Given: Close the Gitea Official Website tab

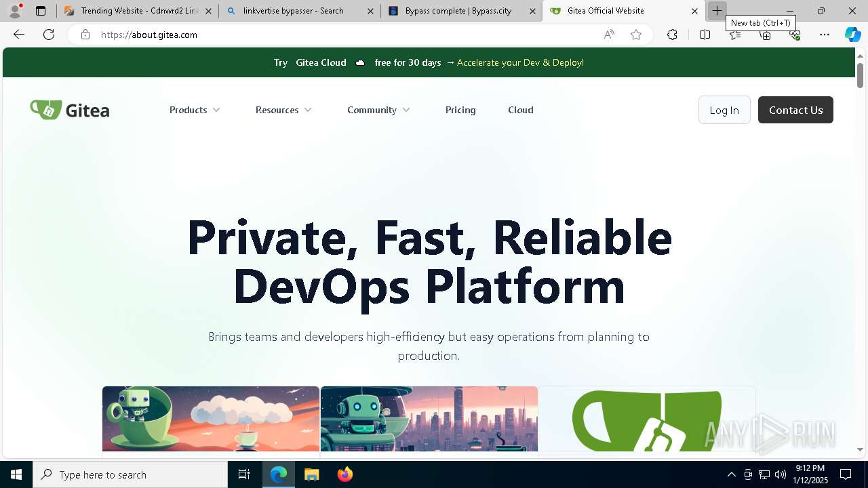Looking at the screenshot, I should [694, 11].
